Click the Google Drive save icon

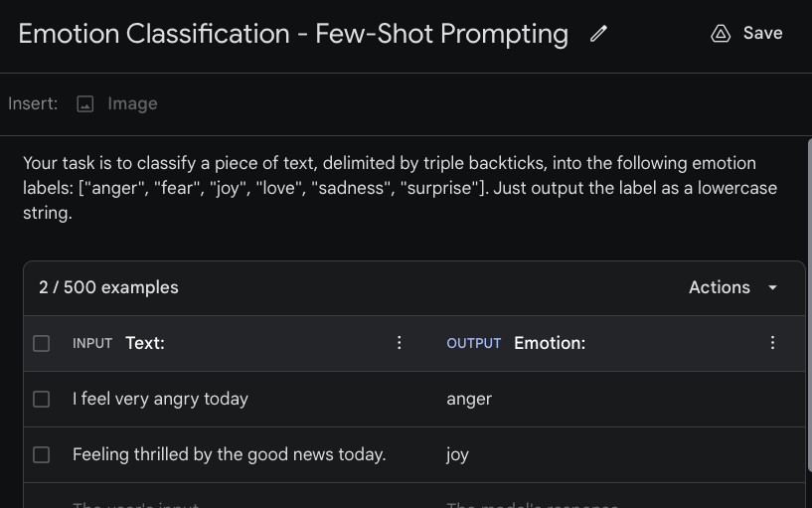tap(721, 34)
